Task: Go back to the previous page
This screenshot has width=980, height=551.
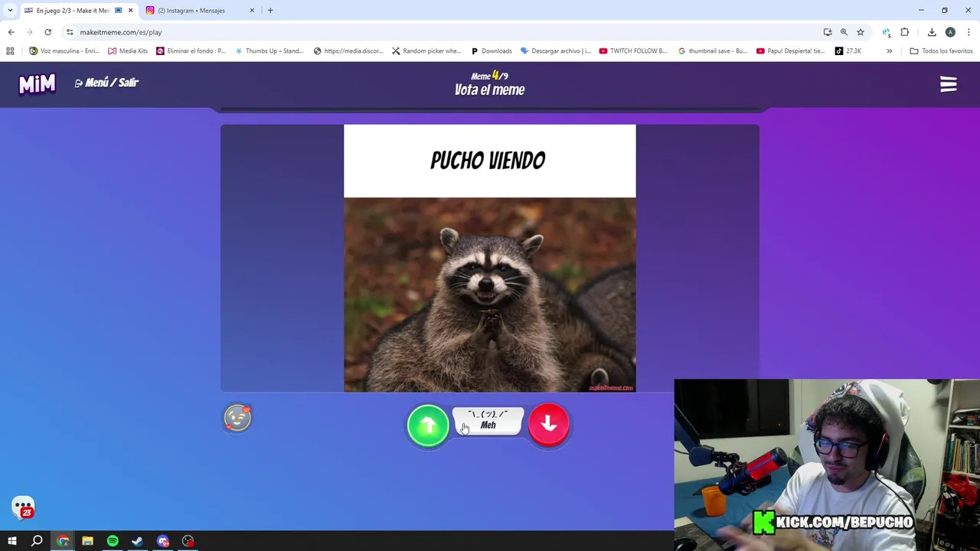Action: [11, 32]
